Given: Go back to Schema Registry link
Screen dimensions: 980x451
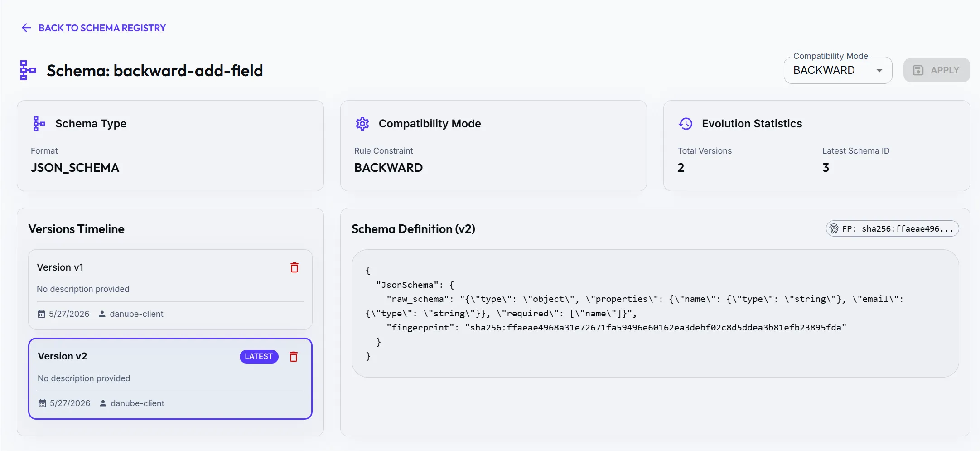Looking at the screenshot, I should pos(94,28).
